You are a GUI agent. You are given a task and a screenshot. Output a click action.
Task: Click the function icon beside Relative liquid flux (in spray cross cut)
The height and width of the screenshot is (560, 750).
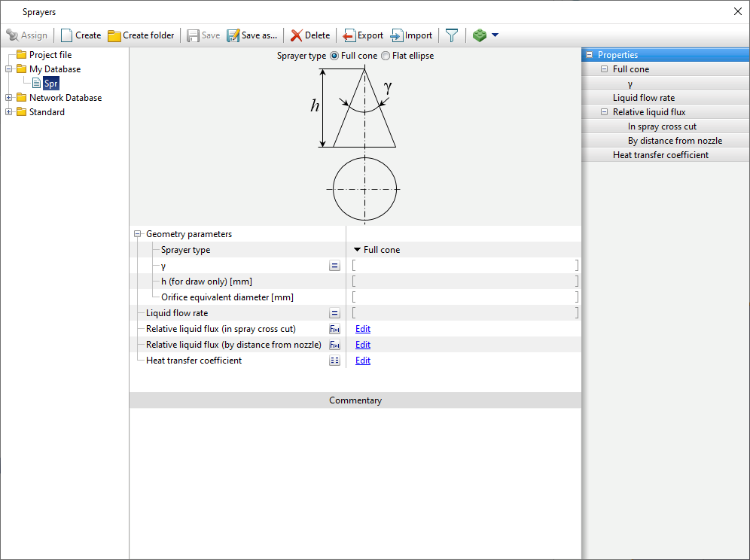[x=334, y=329]
